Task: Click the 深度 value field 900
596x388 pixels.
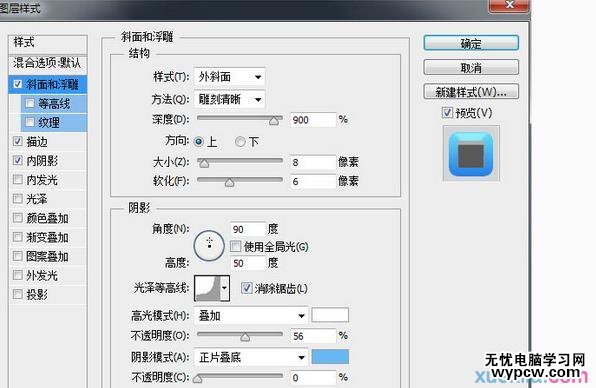Action: click(313, 120)
